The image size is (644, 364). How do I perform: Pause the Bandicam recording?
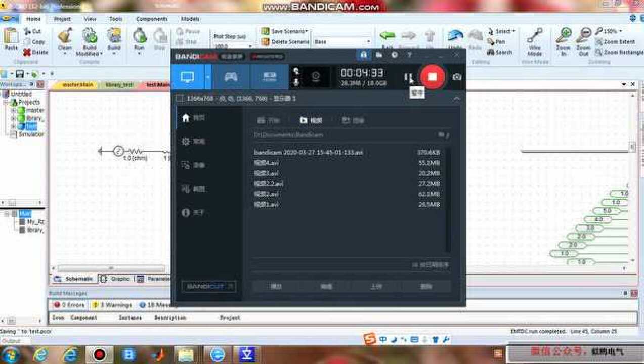[408, 77]
